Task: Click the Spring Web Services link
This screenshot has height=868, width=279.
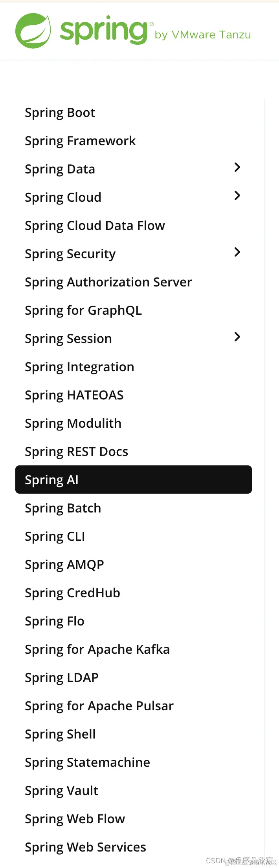Action: tap(85, 848)
